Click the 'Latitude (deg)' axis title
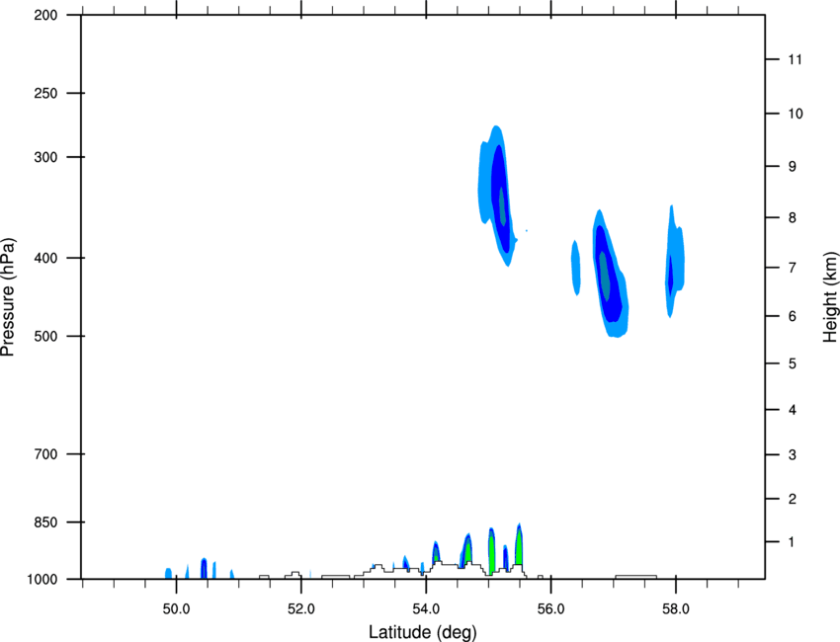The image size is (840, 642). (422, 632)
